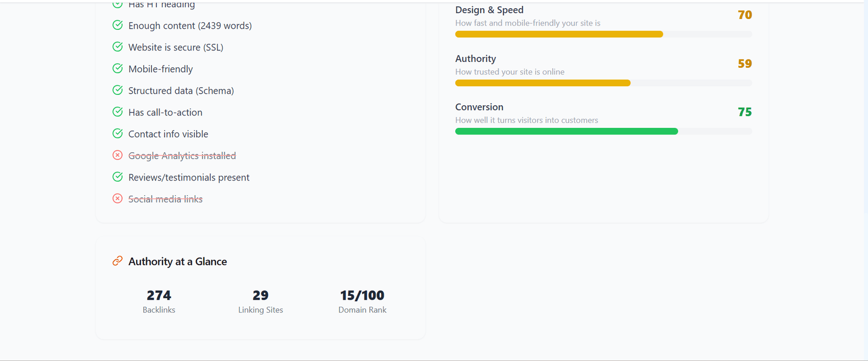This screenshot has height=361, width=868.
Task: Click the 29 Linking Sites stat
Action: pyautogui.click(x=260, y=300)
